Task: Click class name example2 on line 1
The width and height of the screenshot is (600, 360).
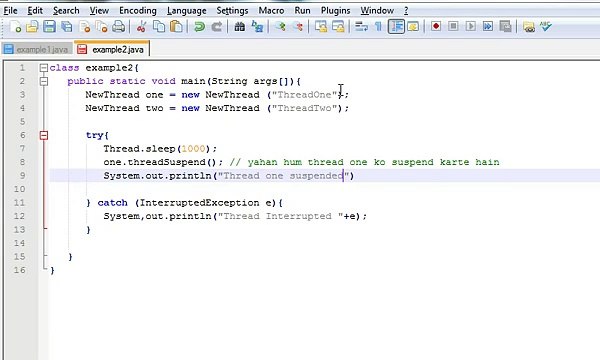Action: 109,68
